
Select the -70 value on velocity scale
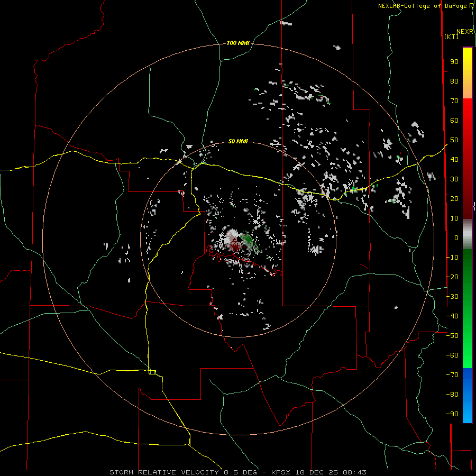coord(452,375)
